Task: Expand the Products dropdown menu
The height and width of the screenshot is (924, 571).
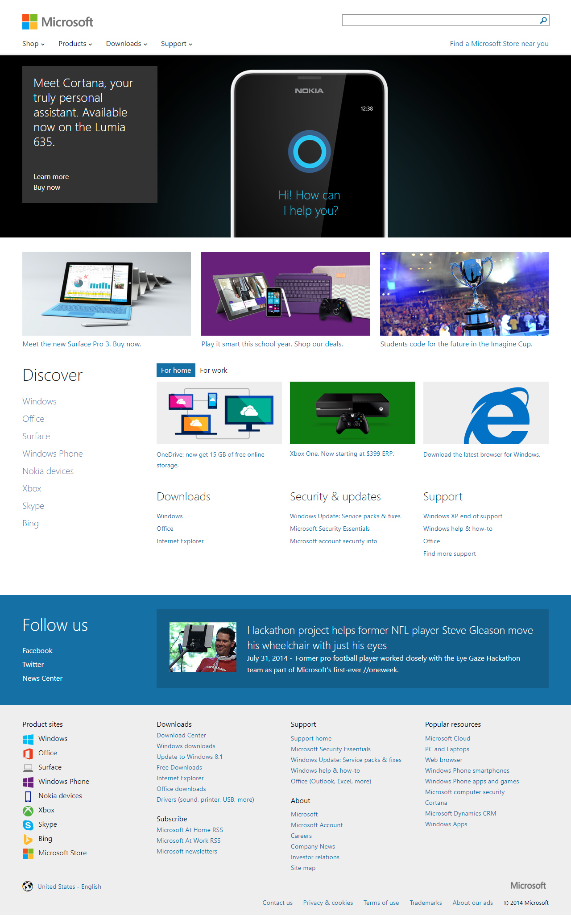Action: point(75,44)
